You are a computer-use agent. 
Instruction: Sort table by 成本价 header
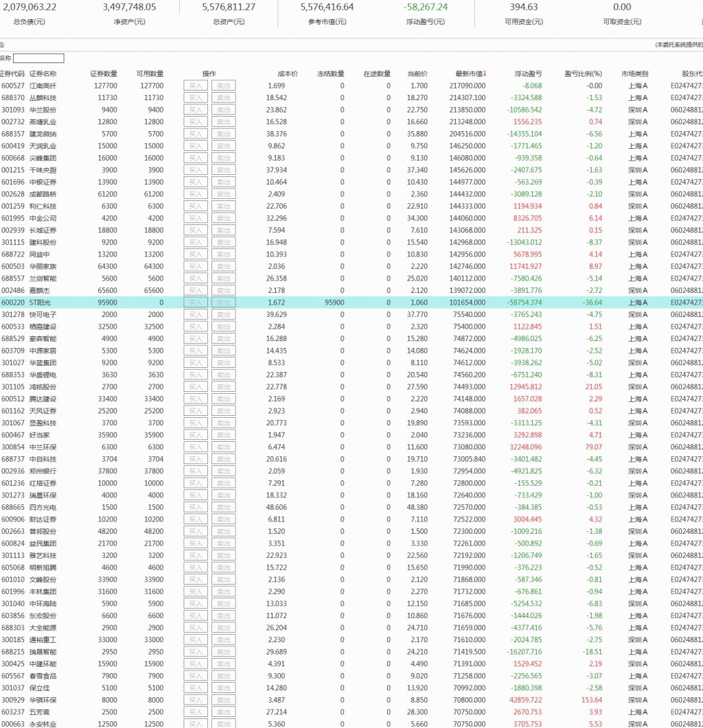(287, 74)
